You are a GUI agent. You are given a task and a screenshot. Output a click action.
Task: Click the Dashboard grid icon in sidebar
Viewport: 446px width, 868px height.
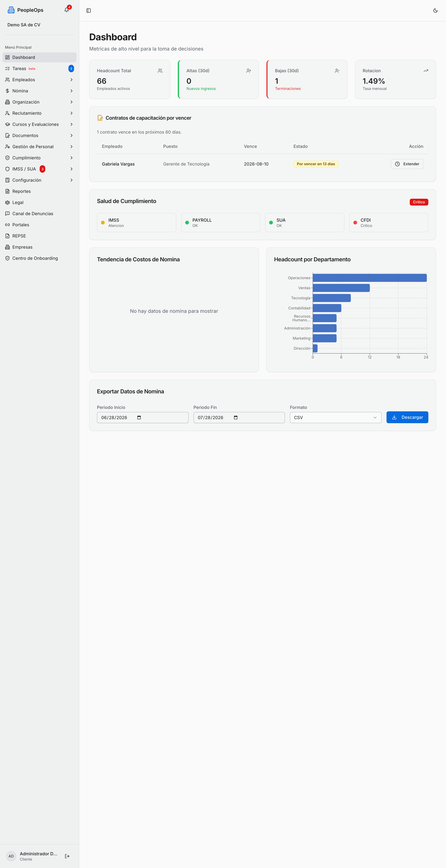click(7, 57)
